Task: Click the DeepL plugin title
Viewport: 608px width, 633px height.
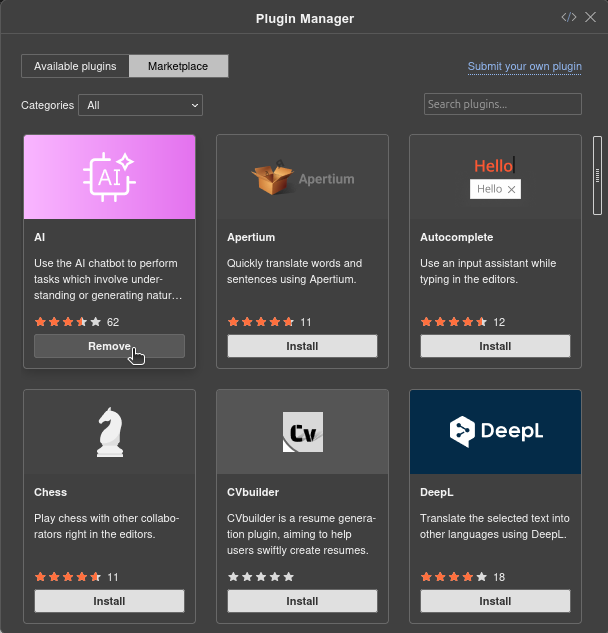Action: coord(436,492)
